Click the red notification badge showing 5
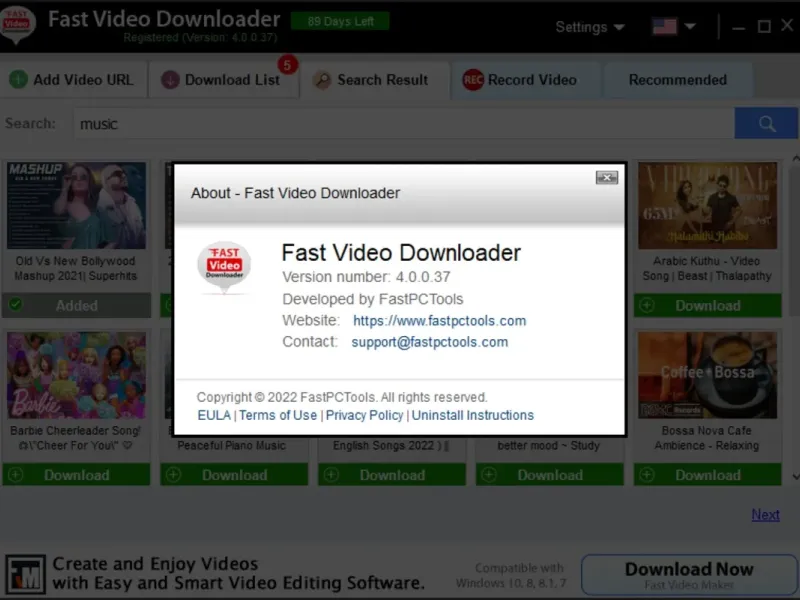800x600 pixels. (x=287, y=65)
